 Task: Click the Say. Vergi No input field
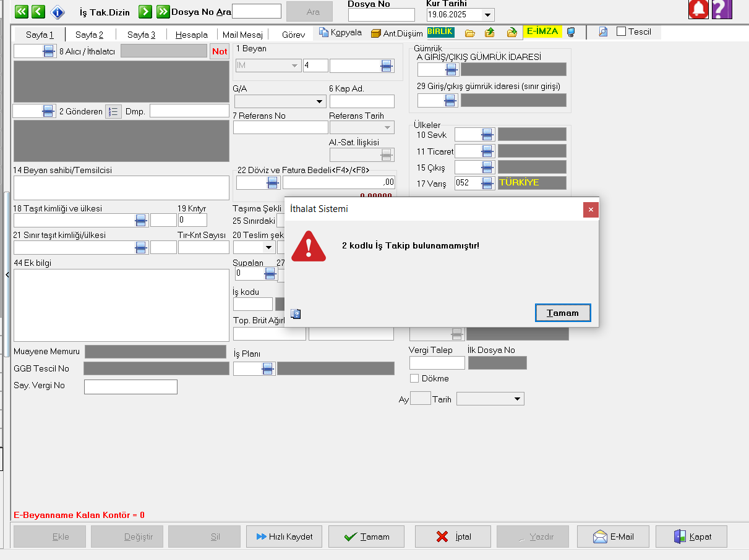click(131, 387)
